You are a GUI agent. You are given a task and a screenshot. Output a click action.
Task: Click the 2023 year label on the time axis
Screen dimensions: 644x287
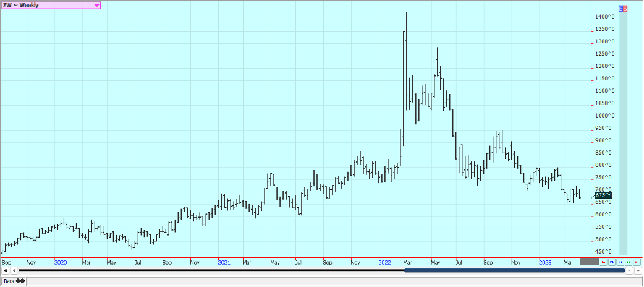pos(546,262)
